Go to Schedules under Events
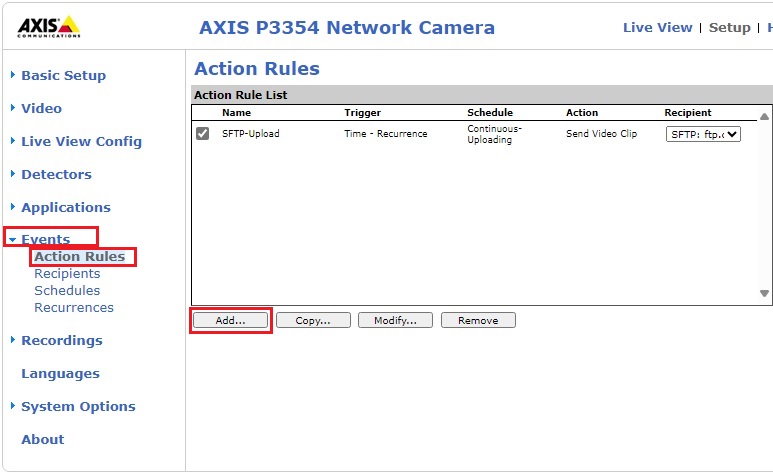The image size is (773, 474). (67, 291)
